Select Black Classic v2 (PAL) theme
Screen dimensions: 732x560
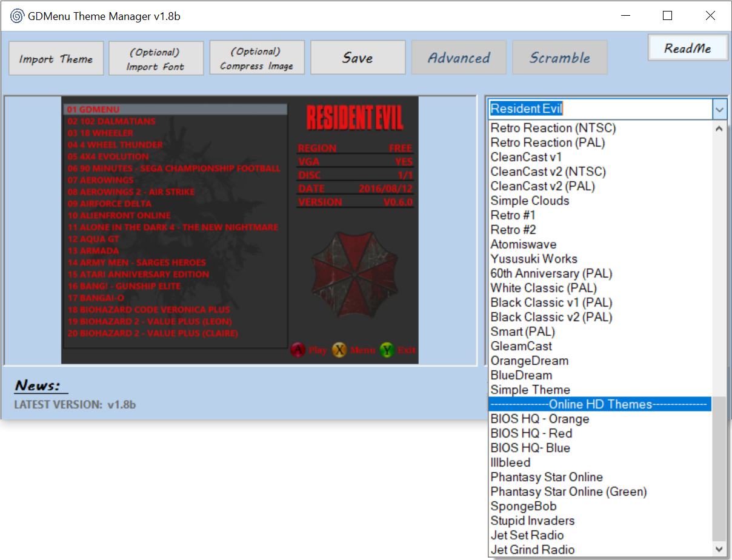(600, 317)
